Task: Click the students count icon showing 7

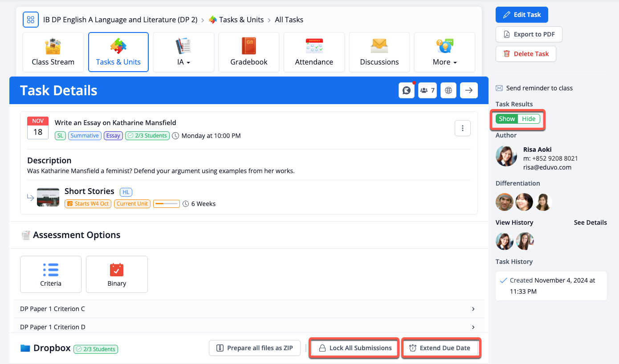Action: click(x=427, y=90)
